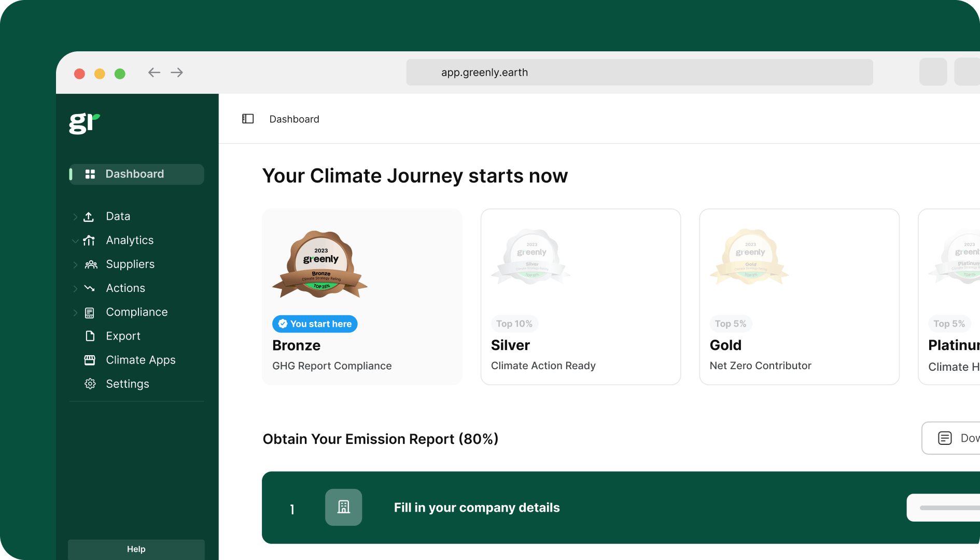Screen dimensions: 980x560
Task: Click the progress bar in step 1
Action: (x=949, y=508)
